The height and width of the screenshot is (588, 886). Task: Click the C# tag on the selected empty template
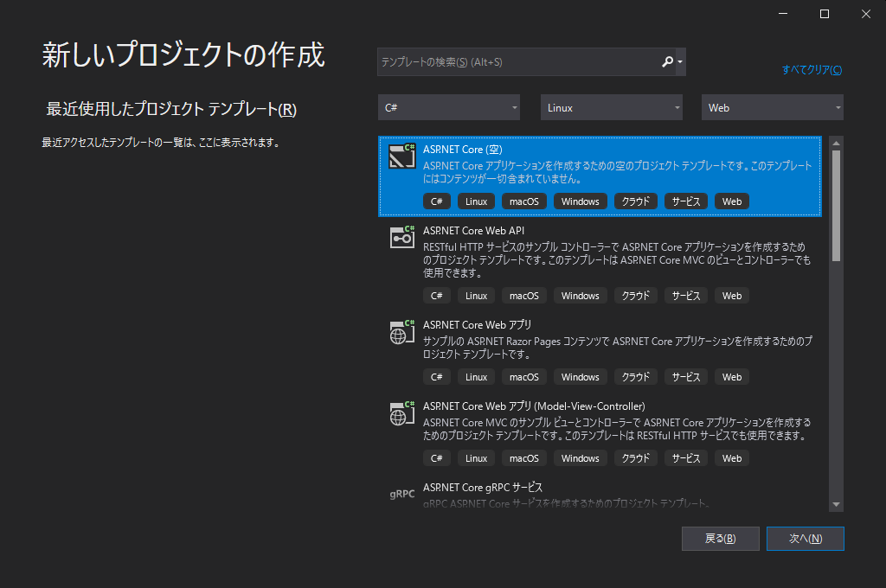coord(437,201)
